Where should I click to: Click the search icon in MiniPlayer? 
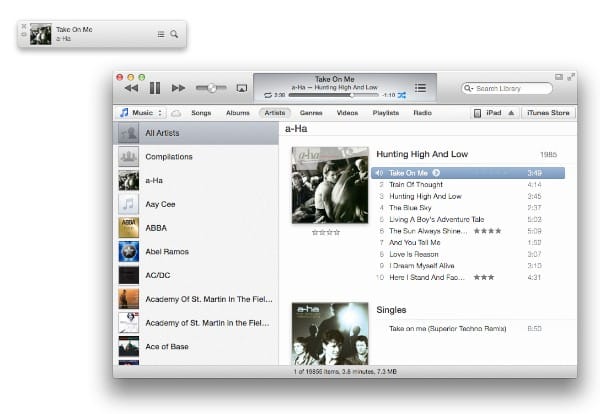[x=174, y=34]
